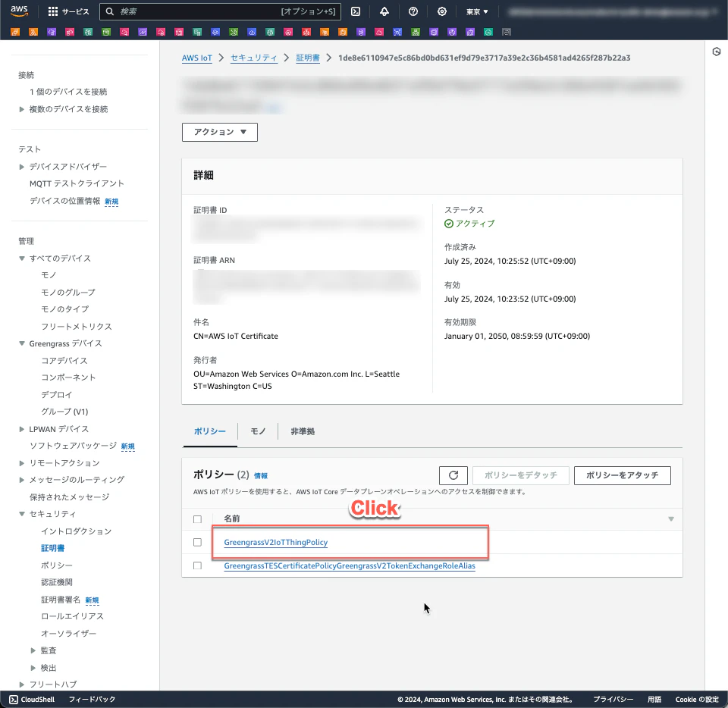
Task: Check the GreengrassTESCertificatePolicy row checkbox
Action: 197,565
